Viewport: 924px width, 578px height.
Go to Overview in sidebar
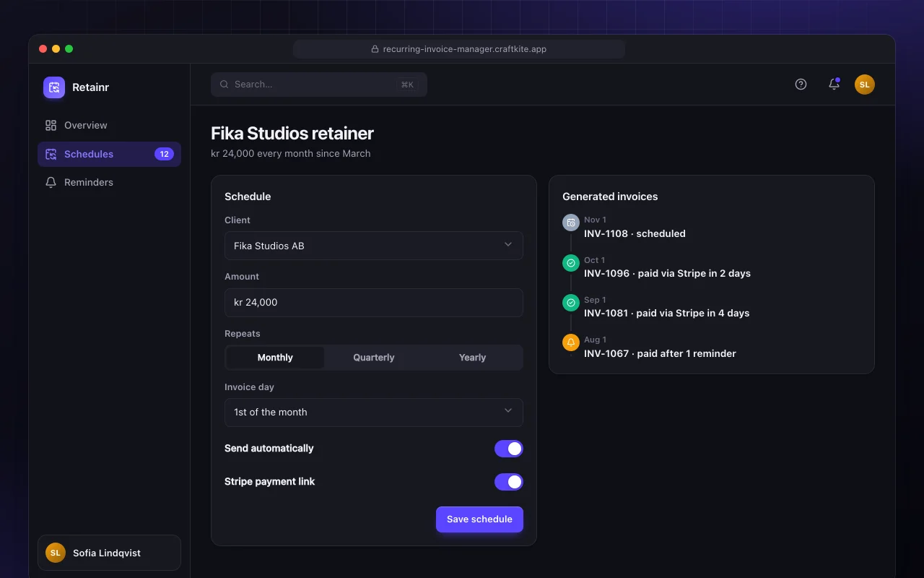click(x=109, y=125)
